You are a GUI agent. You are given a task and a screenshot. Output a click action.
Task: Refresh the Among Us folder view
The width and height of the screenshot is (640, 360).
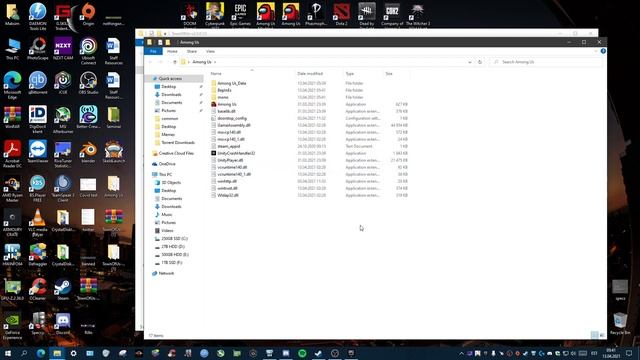click(x=480, y=62)
